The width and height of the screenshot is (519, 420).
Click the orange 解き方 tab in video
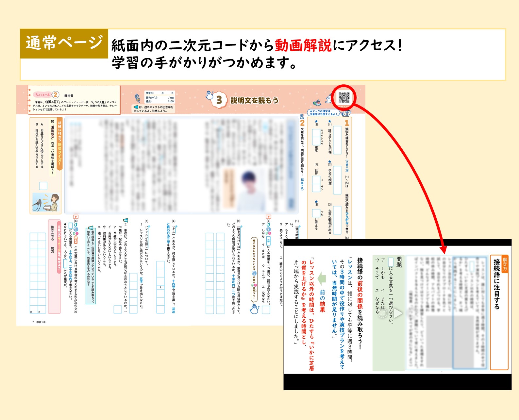505,264
